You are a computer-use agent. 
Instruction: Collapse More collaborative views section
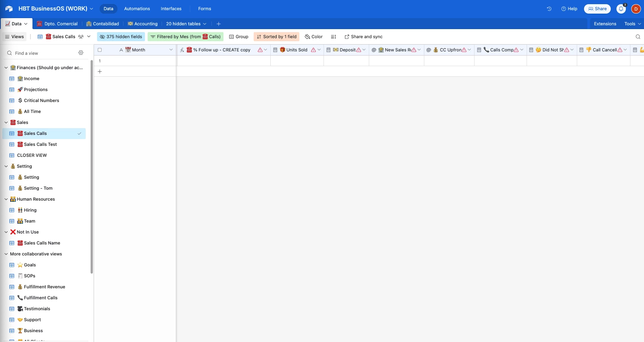coord(6,254)
